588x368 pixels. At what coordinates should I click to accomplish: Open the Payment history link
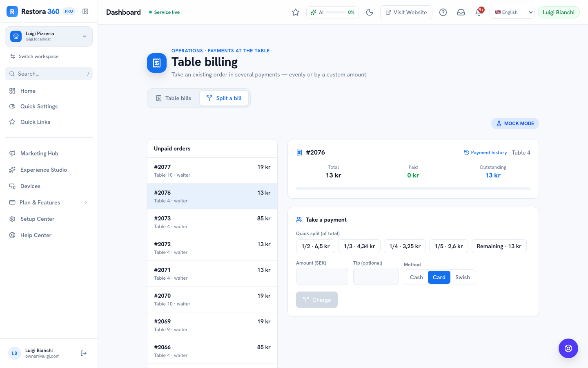click(x=486, y=153)
